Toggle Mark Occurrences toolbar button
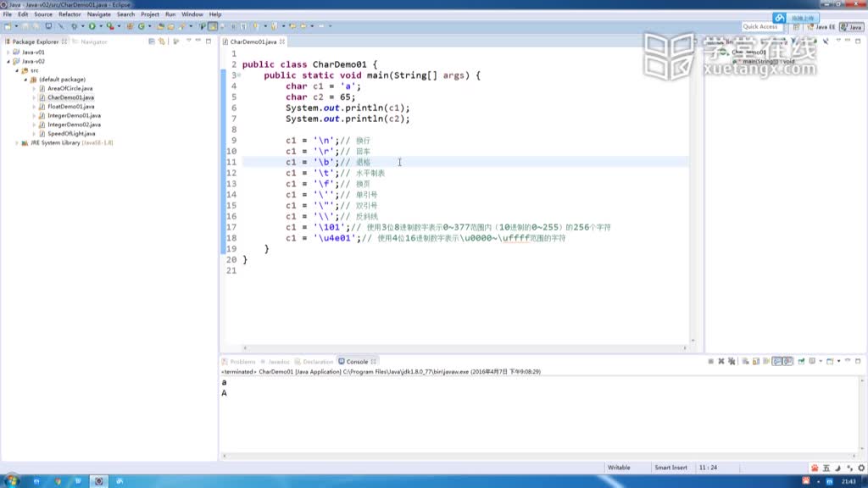868x488 pixels. click(213, 26)
